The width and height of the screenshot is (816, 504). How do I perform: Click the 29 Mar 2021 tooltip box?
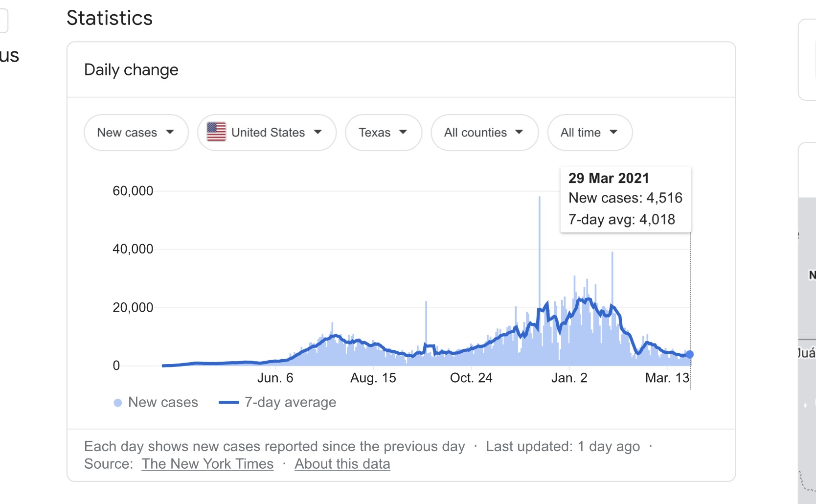pos(625,199)
